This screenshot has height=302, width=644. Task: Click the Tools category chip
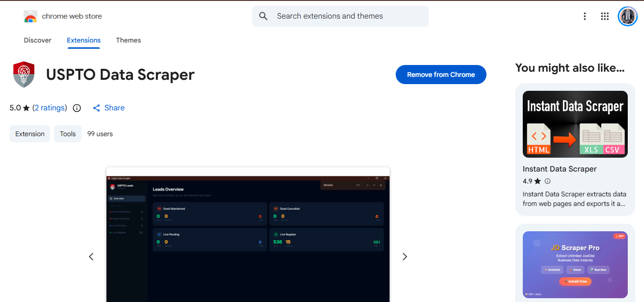point(68,134)
